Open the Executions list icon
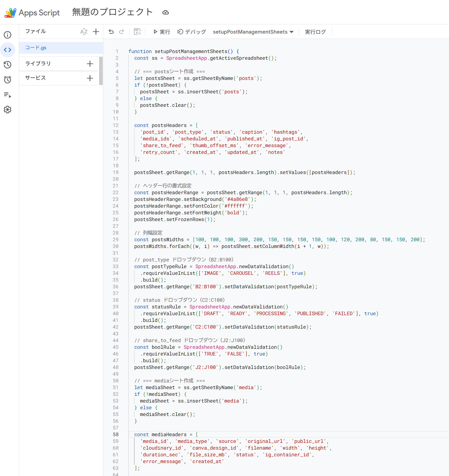 click(x=7, y=95)
